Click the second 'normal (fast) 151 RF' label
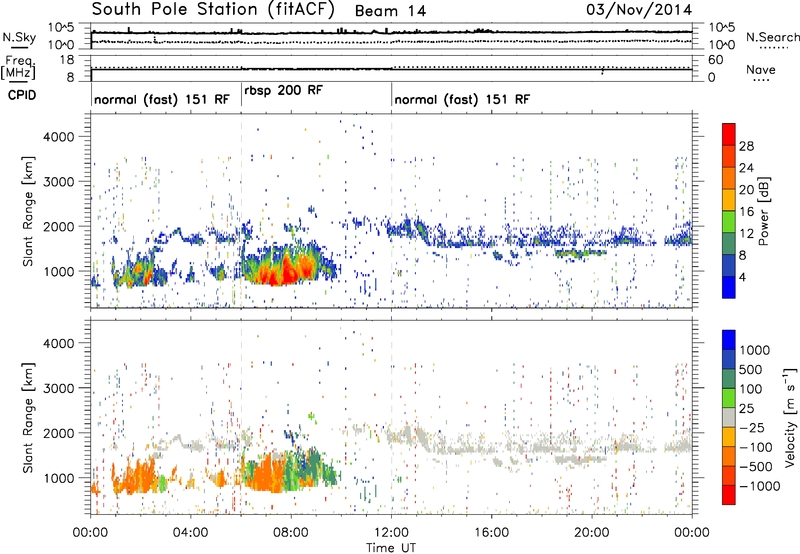800x554 pixels. click(x=462, y=99)
